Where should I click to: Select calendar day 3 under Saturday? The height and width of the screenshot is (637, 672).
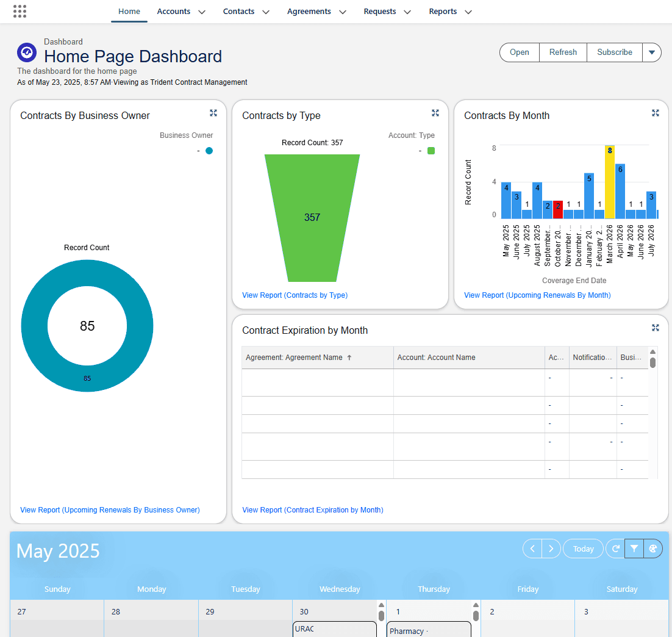click(586, 612)
